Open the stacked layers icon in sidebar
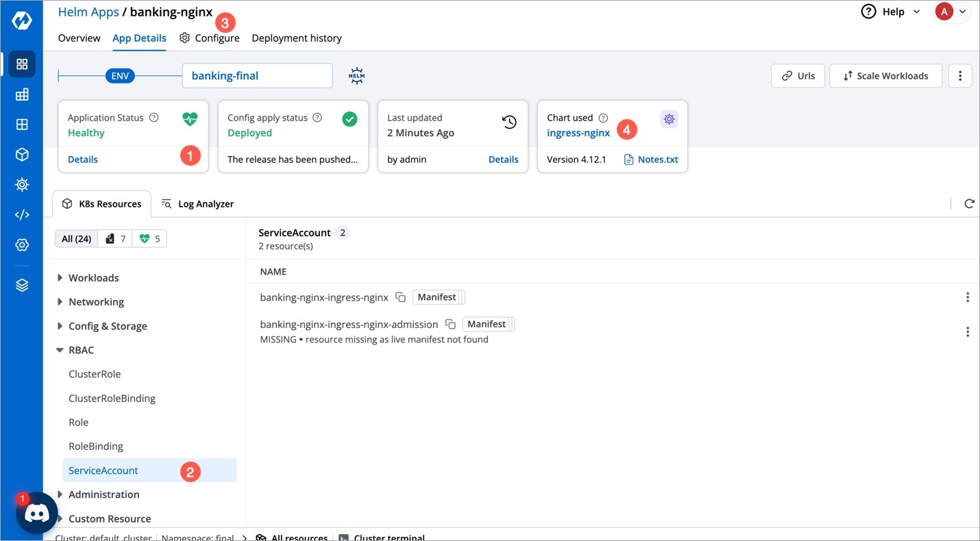 click(x=22, y=286)
